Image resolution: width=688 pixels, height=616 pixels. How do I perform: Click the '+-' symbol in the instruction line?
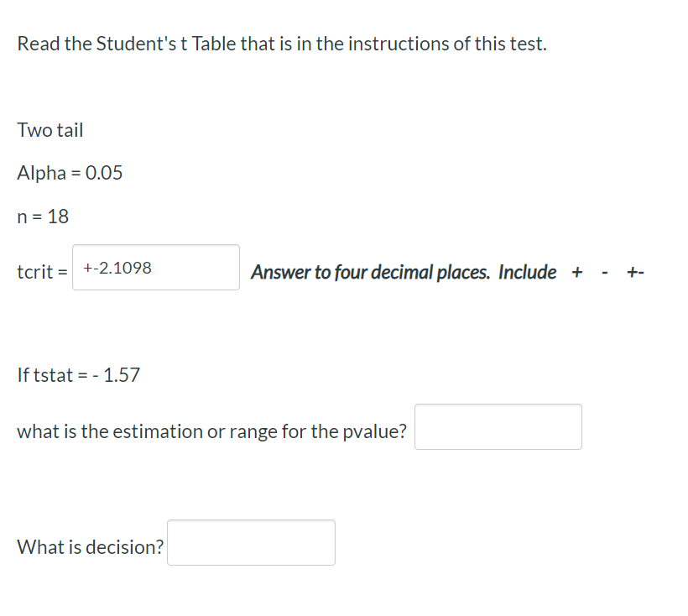point(633,271)
